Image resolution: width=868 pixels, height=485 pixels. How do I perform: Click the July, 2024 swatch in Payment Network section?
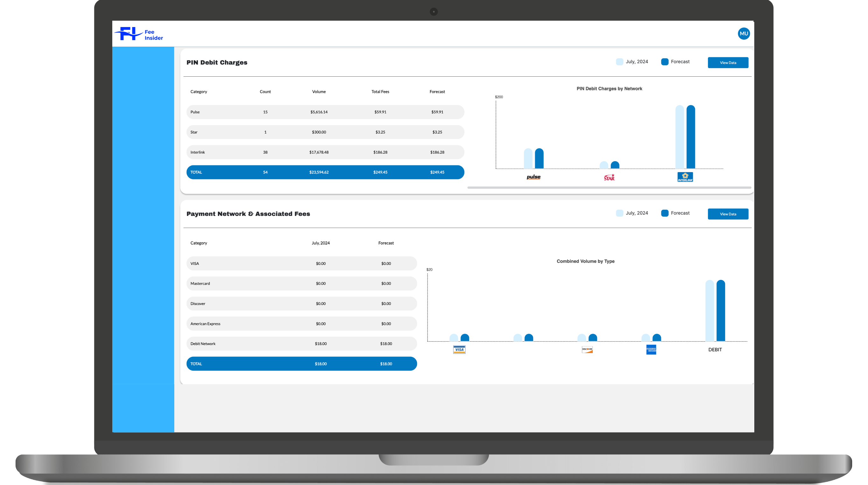click(619, 213)
